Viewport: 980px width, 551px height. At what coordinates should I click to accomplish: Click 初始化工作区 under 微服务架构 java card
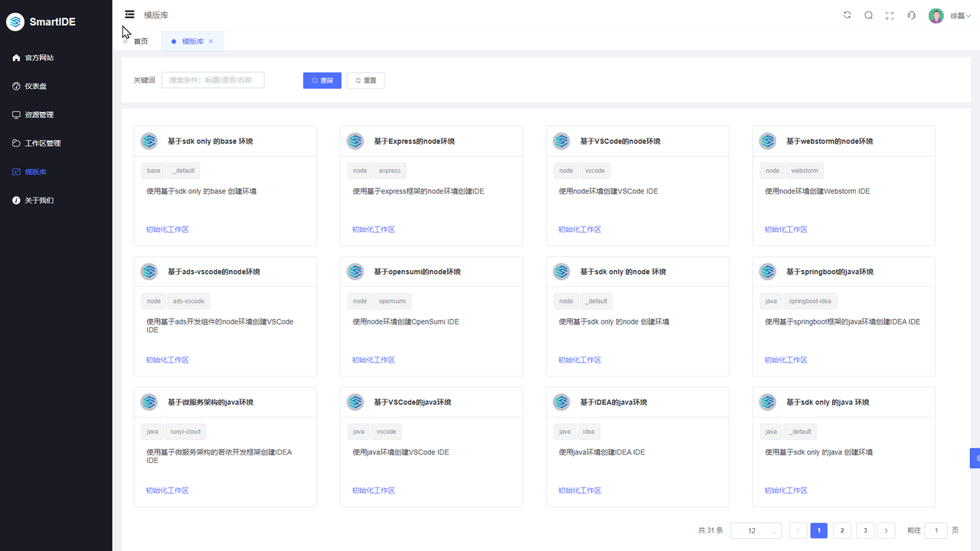[x=167, y=491]
